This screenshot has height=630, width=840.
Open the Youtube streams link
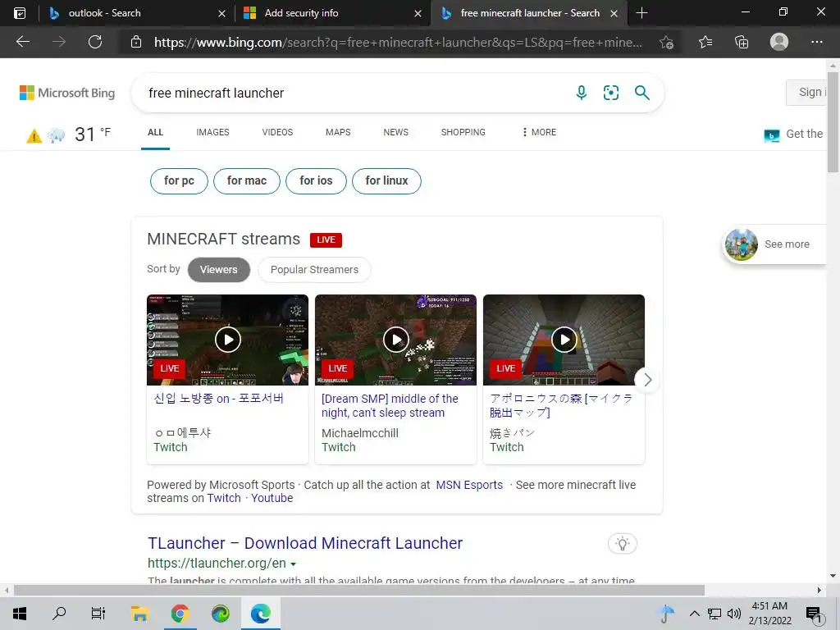(272, 498)
